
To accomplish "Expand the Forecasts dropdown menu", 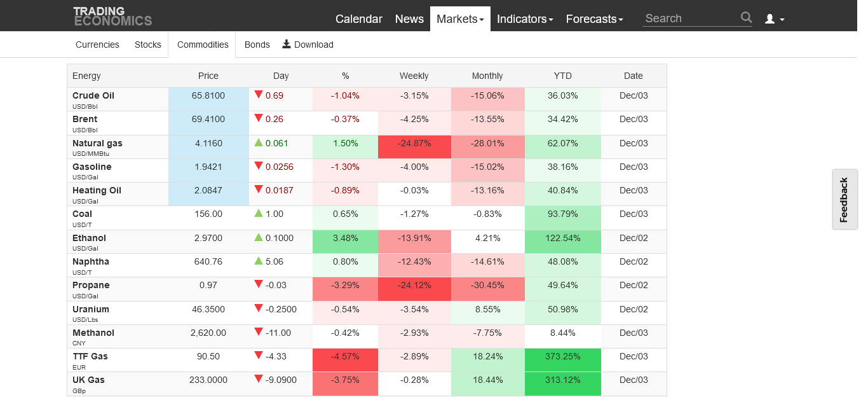I will pyautogui.click(x=594, y=19).
